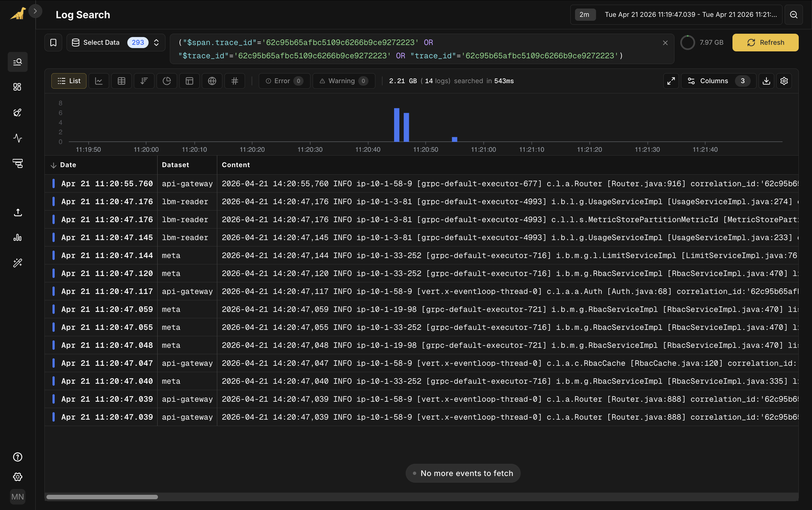Click the No more events to fetch label
This screenshot has width=812, height=510.
pyautogui.click(x=463, y=473)
